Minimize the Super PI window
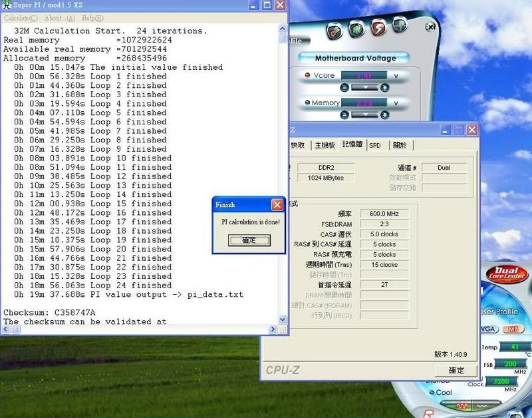This screenshot has height=418, width=532. (x=253, y=5)
